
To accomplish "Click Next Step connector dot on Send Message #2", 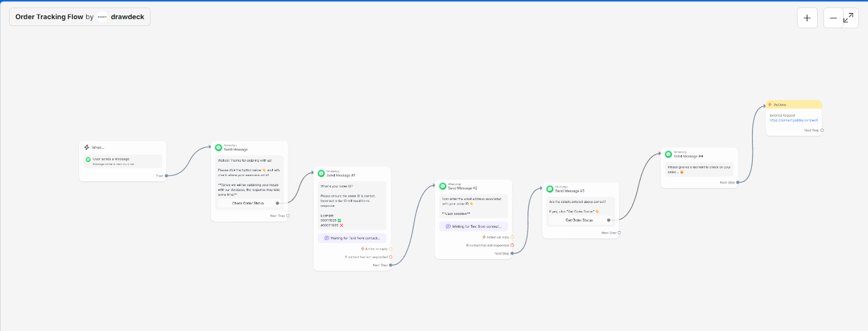I will [512, 253].
